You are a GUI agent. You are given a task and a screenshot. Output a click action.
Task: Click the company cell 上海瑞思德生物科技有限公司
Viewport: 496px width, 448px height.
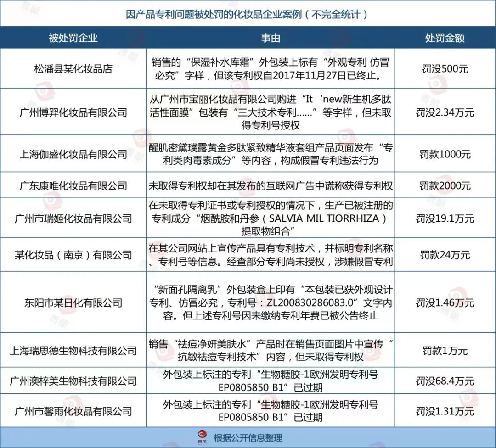click(x=73, y=350)
